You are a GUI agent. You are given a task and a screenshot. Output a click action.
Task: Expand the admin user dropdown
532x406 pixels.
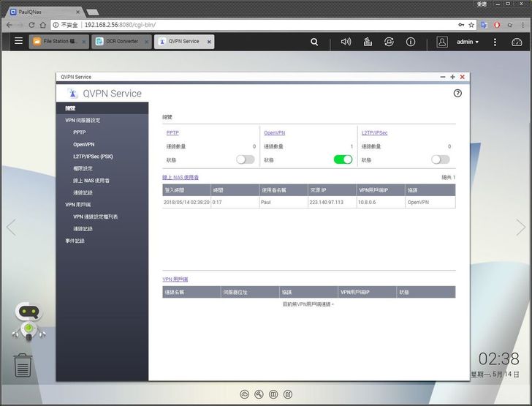[468, 42]
